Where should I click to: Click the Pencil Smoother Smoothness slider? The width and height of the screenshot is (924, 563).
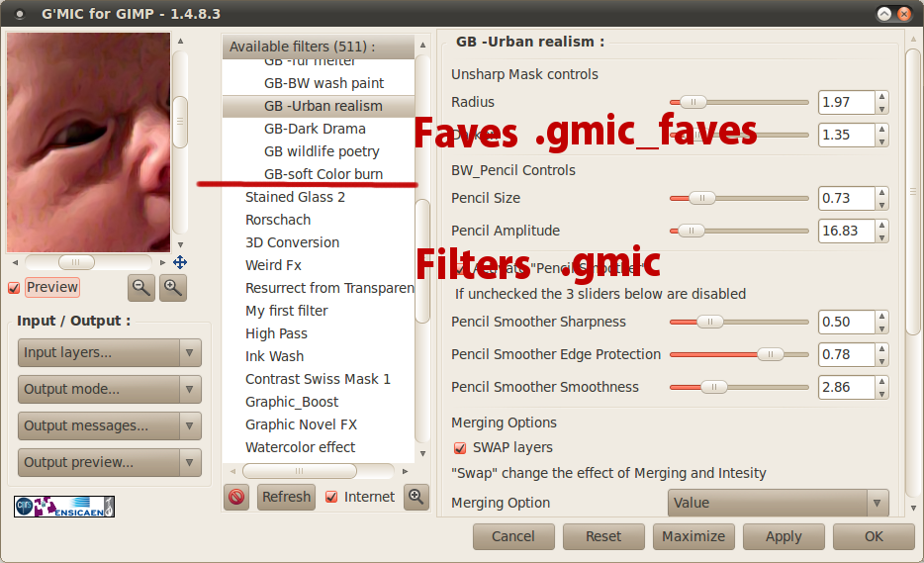739,388
